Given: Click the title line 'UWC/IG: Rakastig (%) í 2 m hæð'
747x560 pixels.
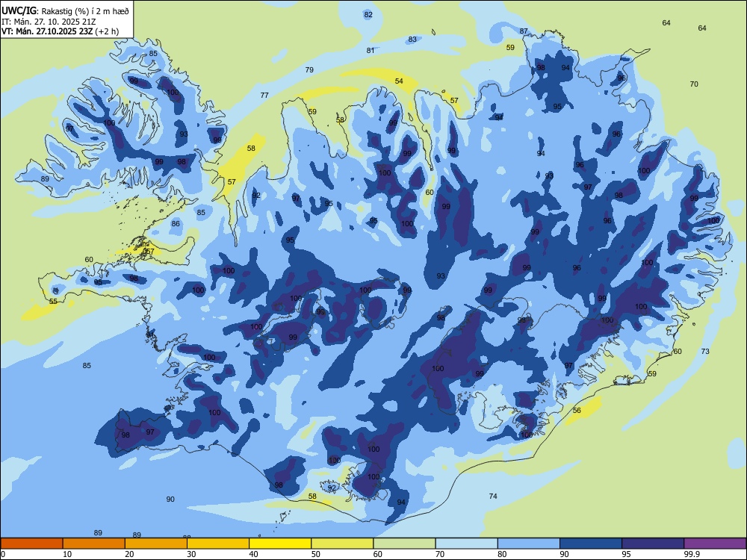Looking at the screenshot, I should [65, 11].
